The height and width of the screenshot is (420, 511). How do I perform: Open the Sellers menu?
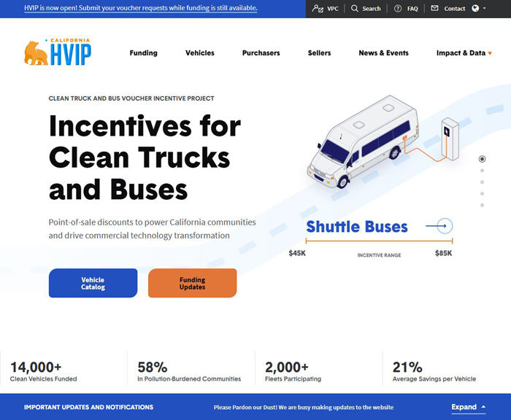point(320,52)
